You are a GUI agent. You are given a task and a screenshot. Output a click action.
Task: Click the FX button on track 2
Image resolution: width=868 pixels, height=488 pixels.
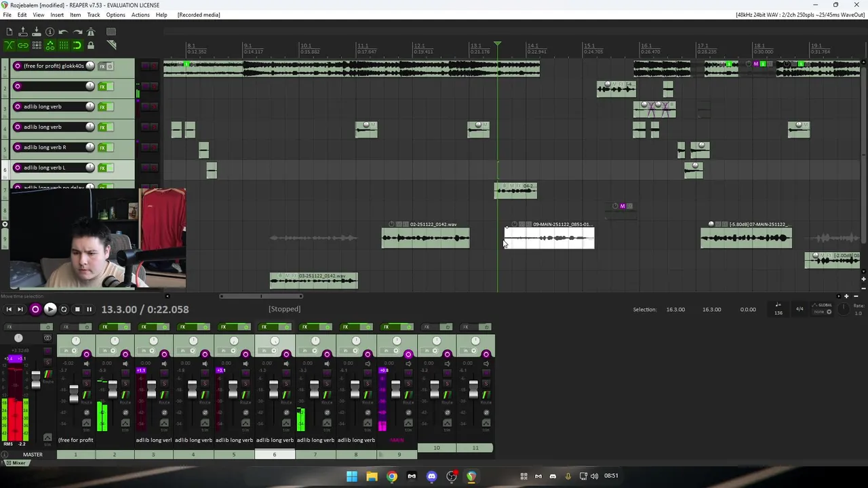click(102, 86)
